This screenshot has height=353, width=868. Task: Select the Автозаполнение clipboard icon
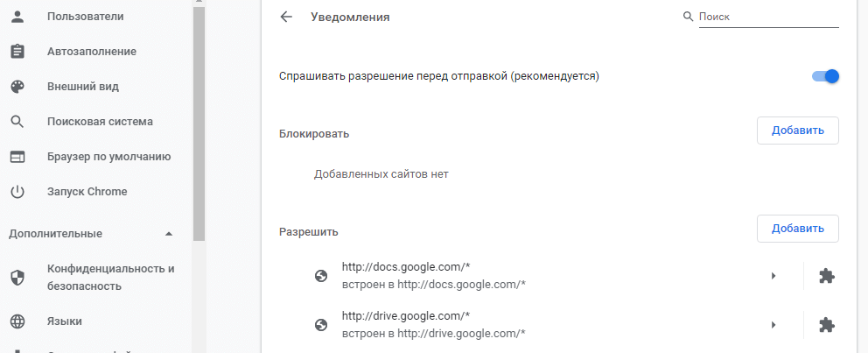click(x=17, y=52)
